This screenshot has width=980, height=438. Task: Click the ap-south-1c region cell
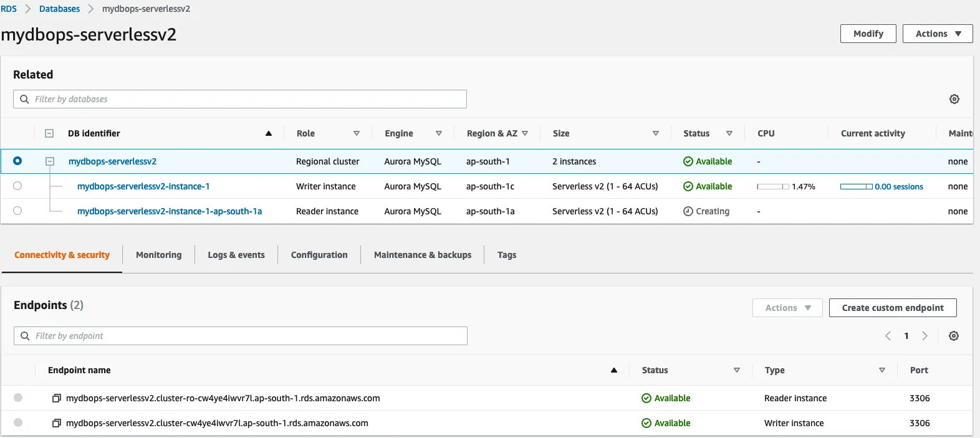point(490,186)
